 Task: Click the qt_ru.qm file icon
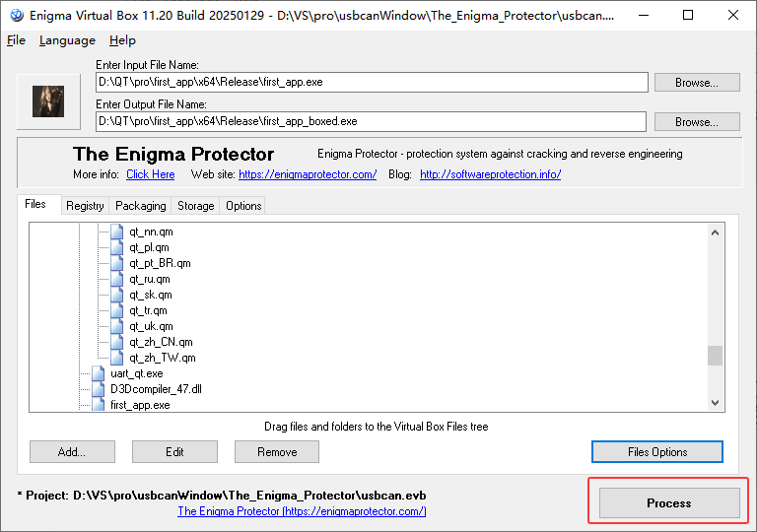(x=117, y=279)
